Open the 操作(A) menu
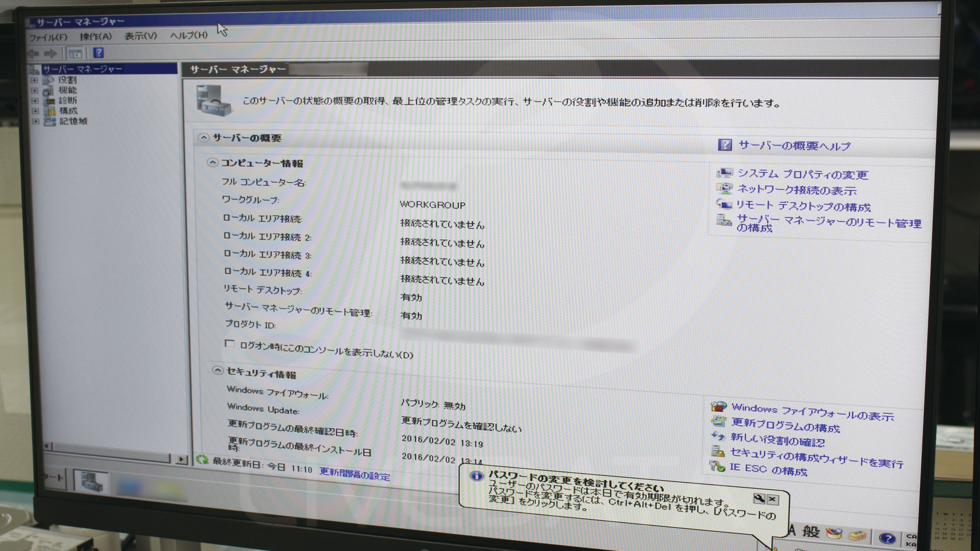 click(x=95, y=36)
